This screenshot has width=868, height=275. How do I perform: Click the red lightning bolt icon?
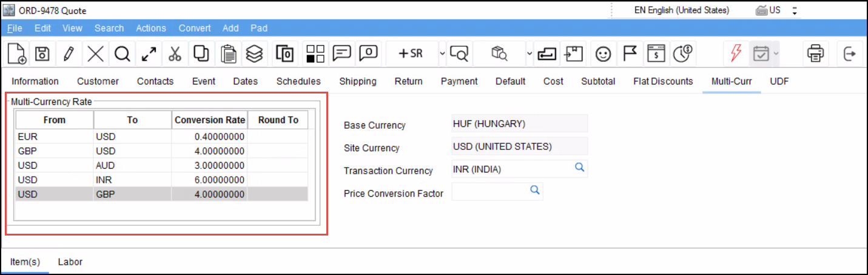(x=736, y=54)
